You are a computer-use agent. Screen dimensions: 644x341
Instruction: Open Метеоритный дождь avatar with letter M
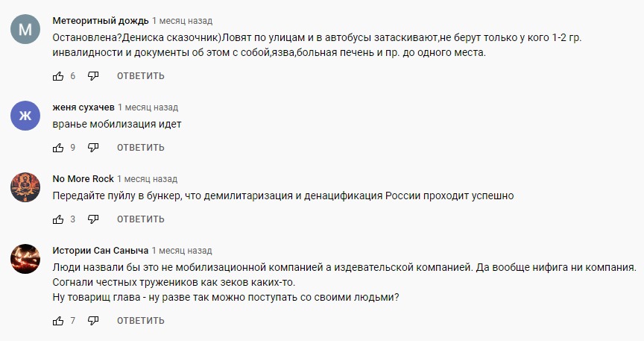click(25, 30)
